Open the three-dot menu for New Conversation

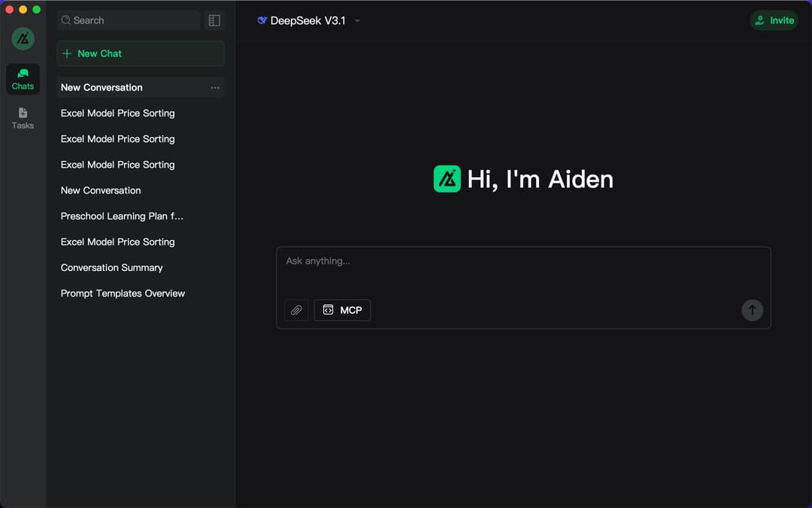(x=215, y=87)
